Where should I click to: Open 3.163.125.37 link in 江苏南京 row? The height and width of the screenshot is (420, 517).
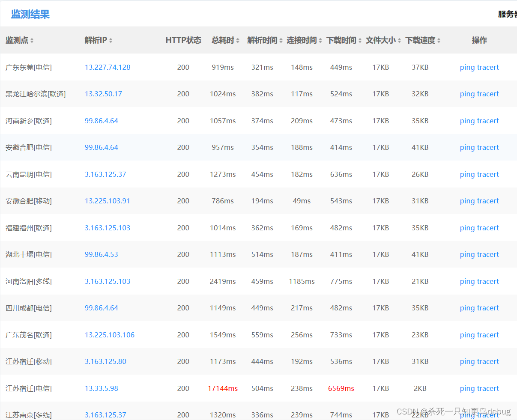[x=105, y=415]
